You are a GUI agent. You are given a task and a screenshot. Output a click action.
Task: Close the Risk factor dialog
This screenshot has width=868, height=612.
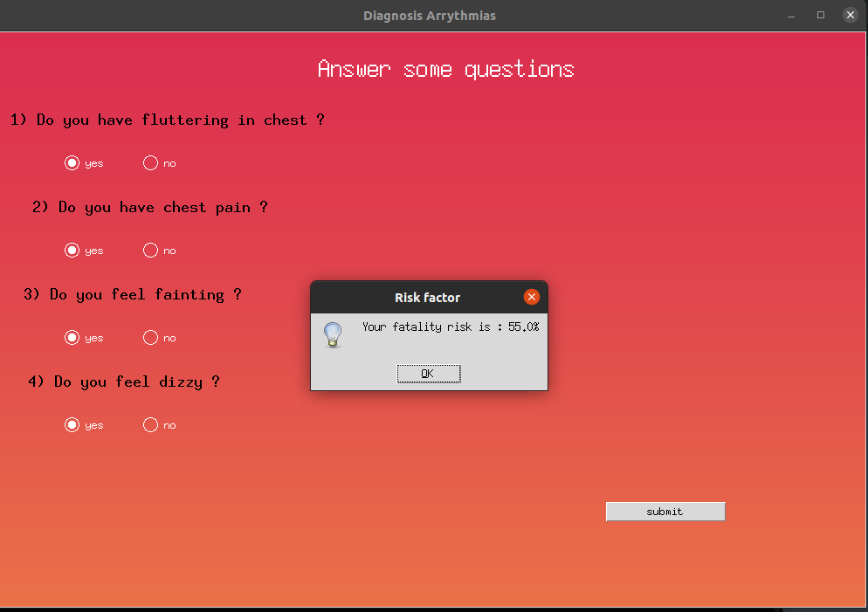(532, 297)
